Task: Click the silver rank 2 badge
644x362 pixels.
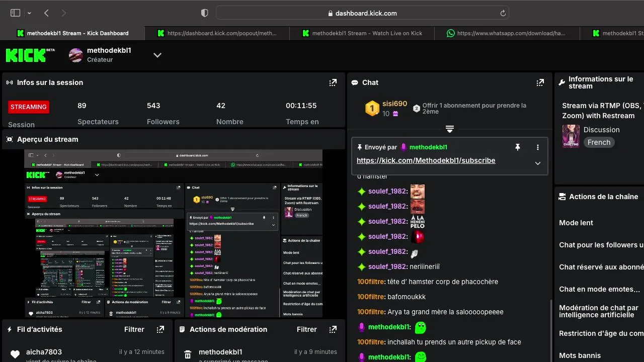Action: 417,109
